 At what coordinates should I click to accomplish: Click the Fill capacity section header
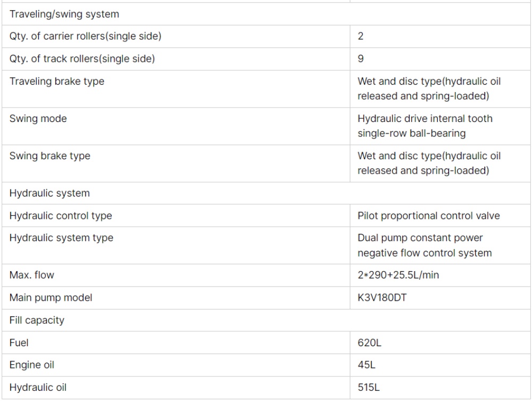[37, 320]
